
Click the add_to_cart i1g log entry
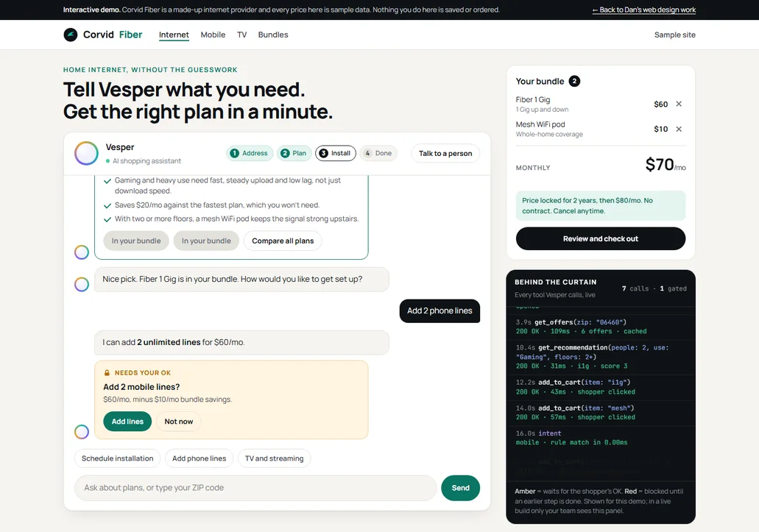click(x=600, y=387)
